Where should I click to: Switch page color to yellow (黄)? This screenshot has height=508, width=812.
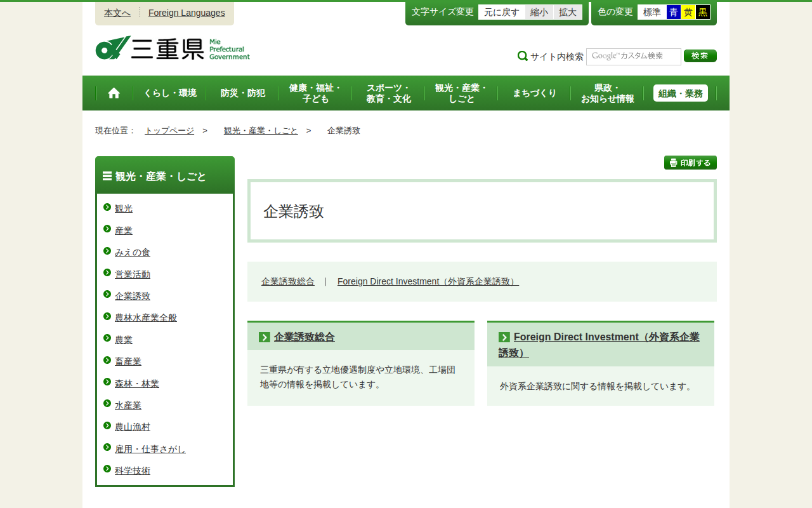(688, 12)
